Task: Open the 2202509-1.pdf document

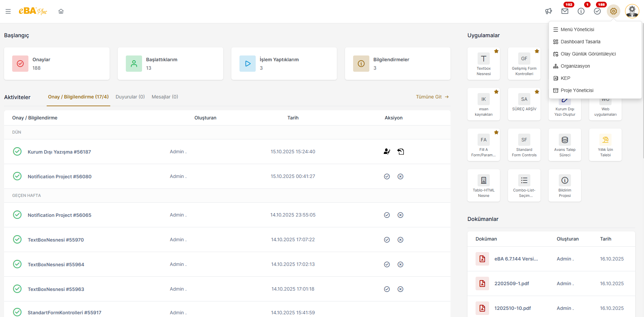Action: (511, 284)
